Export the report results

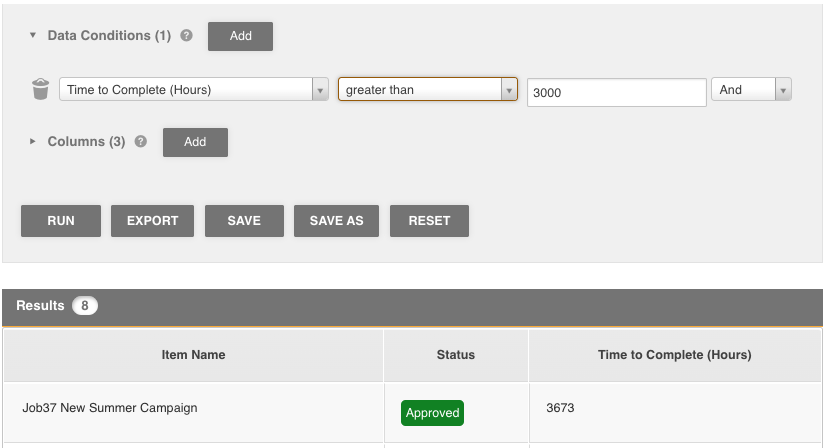152,221
